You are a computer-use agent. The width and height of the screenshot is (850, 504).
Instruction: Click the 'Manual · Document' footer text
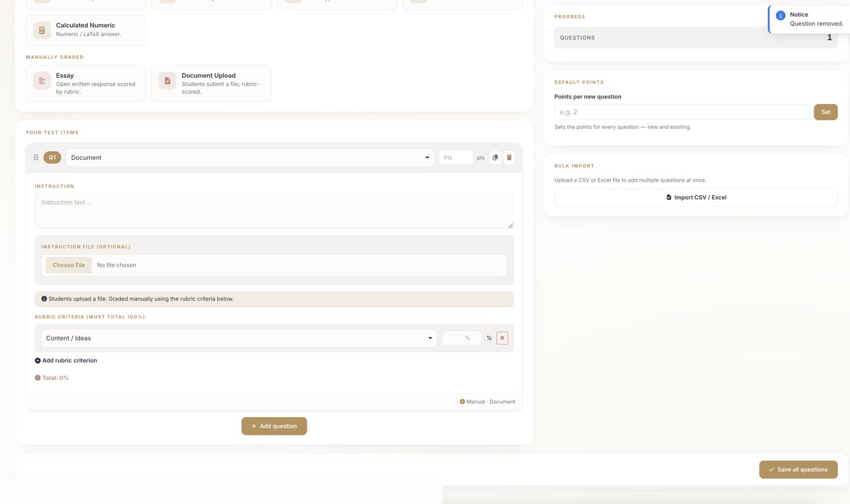[x=491, y=401]
